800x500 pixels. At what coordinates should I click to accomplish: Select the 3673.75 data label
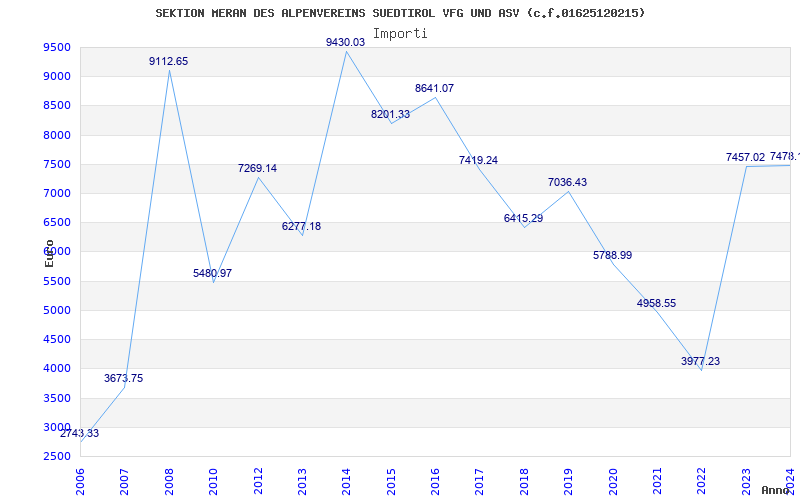(x=123, y=379)
